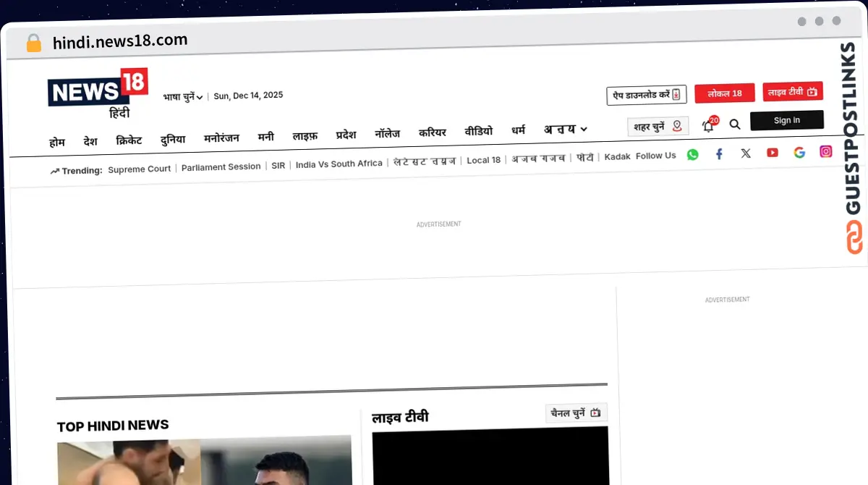Click the YouTube icon in Follow Us
868x485 pixels.
pos(773,153)
